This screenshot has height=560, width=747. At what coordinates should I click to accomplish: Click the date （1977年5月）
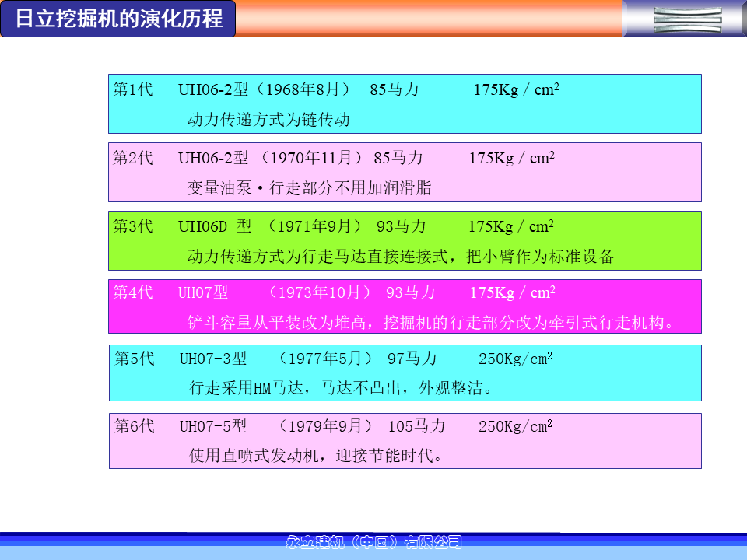[325, 359]
